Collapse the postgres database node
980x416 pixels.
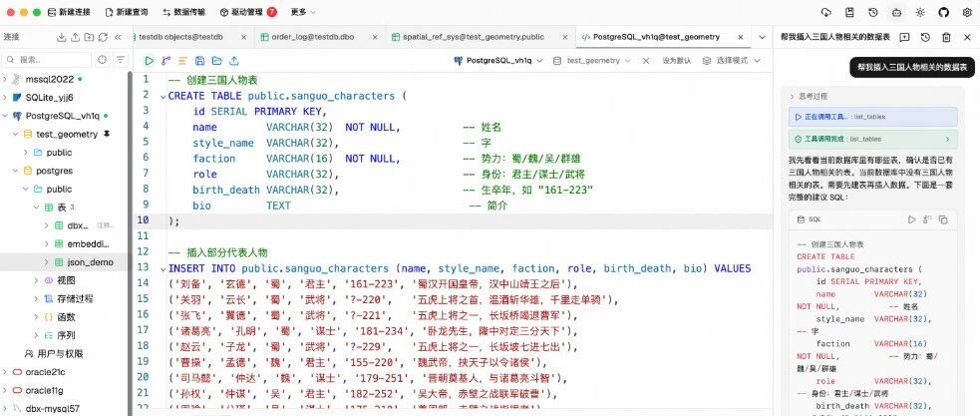15,171
